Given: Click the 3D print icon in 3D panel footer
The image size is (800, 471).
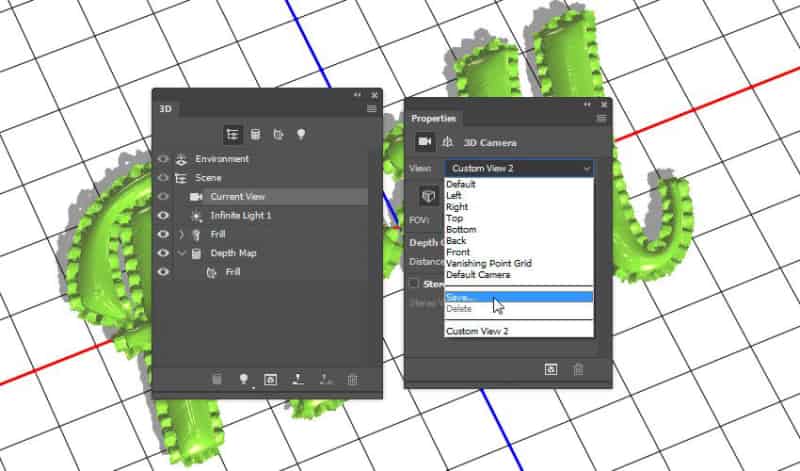Looking at the screenshot, I should pyautogui.click(x=298, y=379).
